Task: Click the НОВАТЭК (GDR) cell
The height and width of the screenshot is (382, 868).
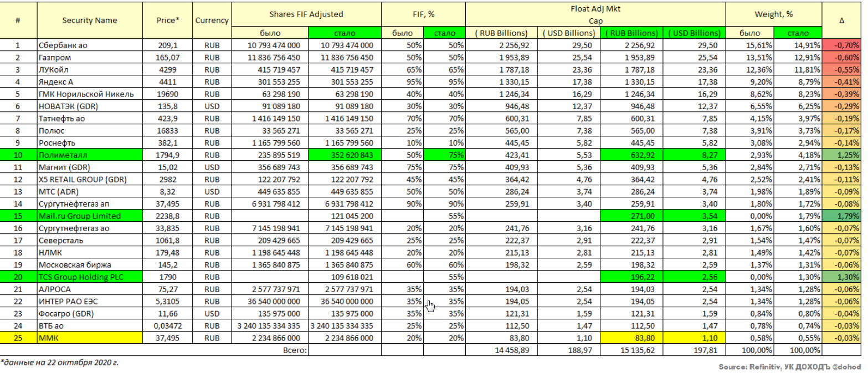Action: tap(89, 106)
